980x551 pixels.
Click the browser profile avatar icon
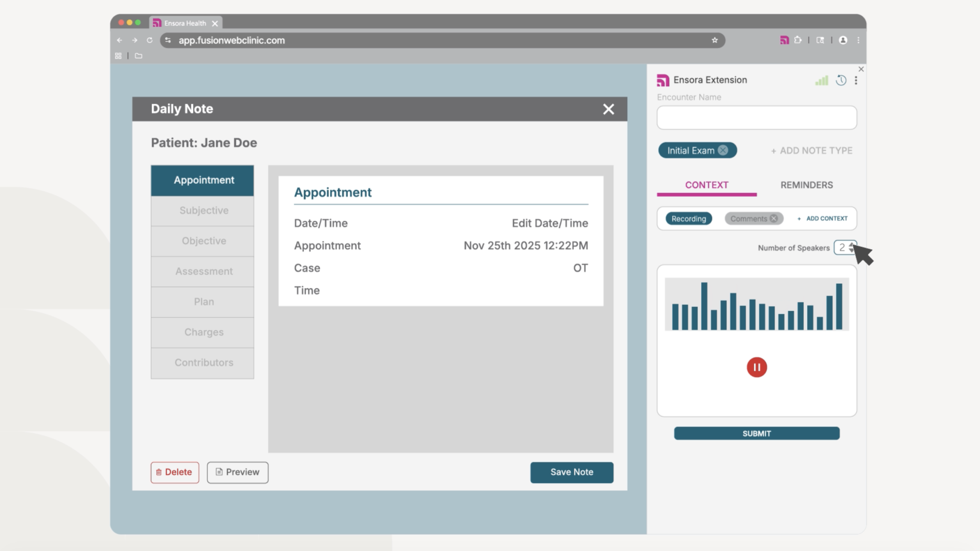pyautogui.click(x=843, y=40)
